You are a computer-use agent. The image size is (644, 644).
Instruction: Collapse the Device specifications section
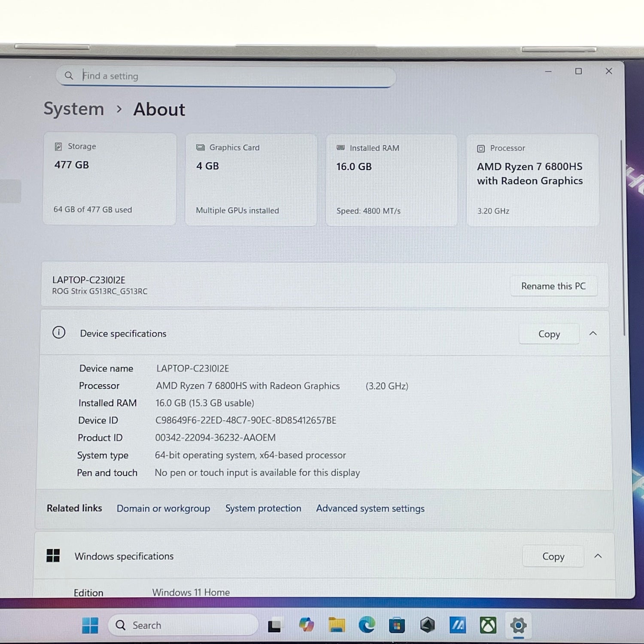593,334
